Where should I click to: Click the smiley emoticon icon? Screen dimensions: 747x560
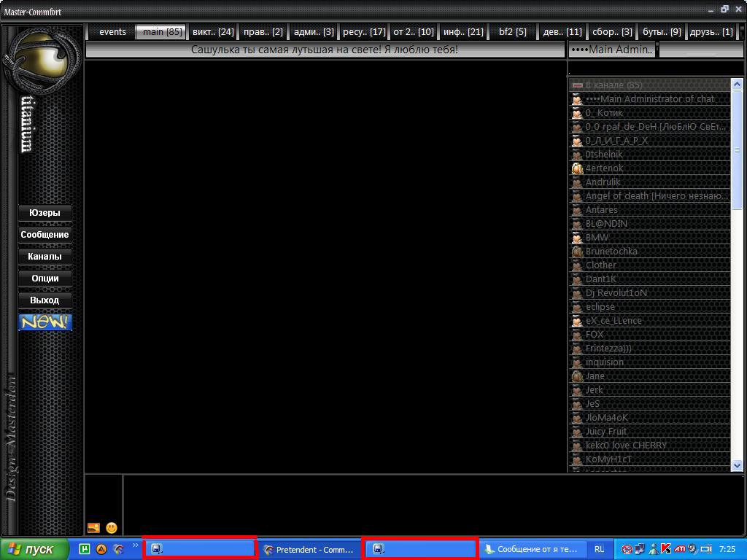pos(112,527)
